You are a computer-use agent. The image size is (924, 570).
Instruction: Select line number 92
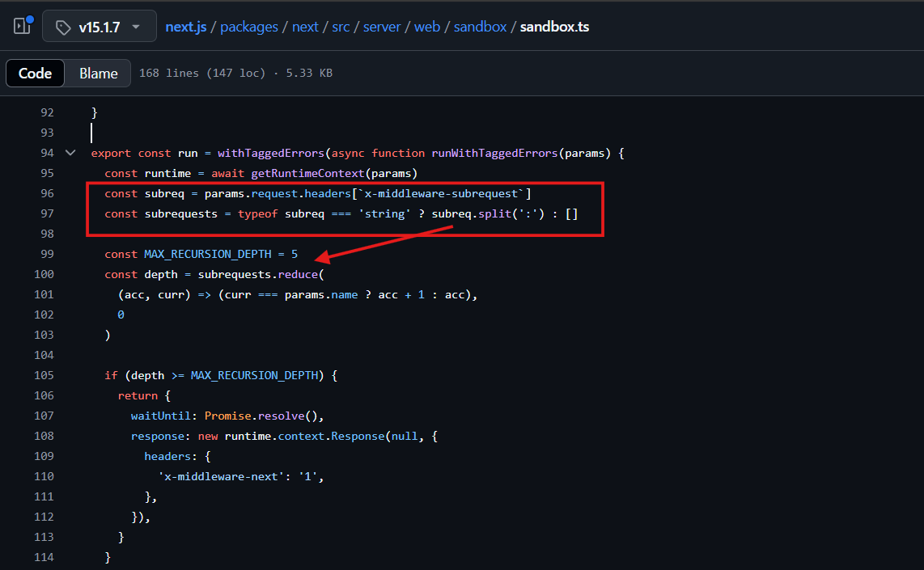click(x=47, y=112)
